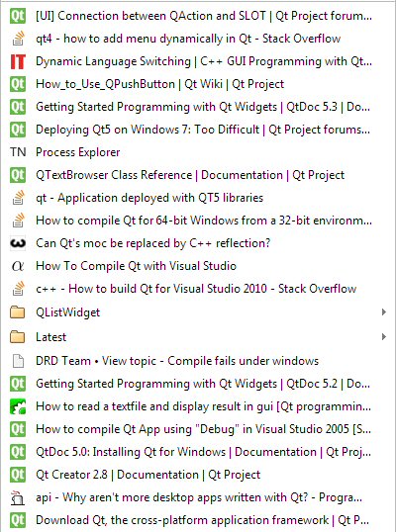This screenshot has height=532, width=396.
Task: Click the Programmers icon beside api desktop apps bookmark
Action: 18,497
